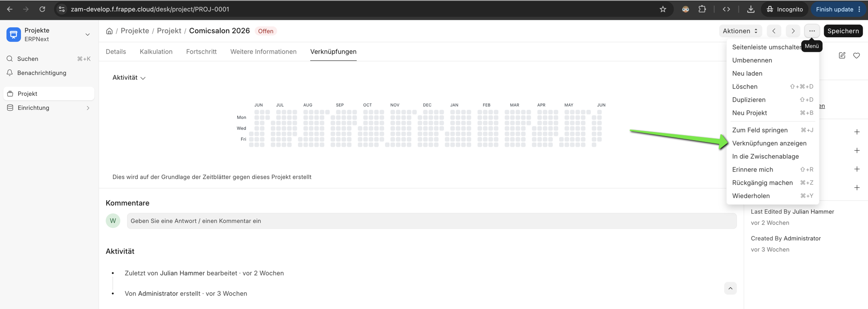Click the W user avatar
This screenshot has height=309, width=868.
pos(113,221)
